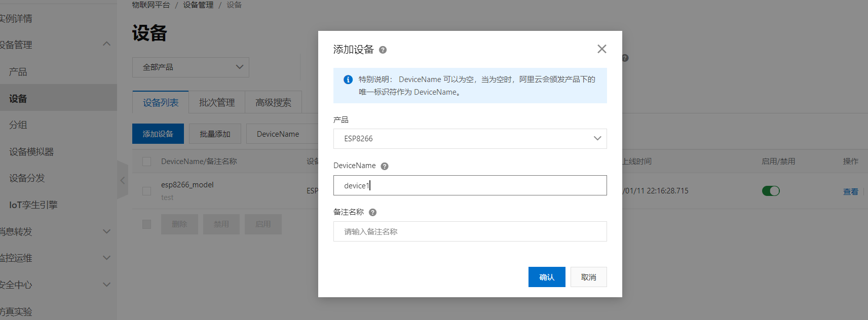Toggle the bottom bulk-action checkbox
Viewport: 868px width, 320px height.
click(147, 224)
